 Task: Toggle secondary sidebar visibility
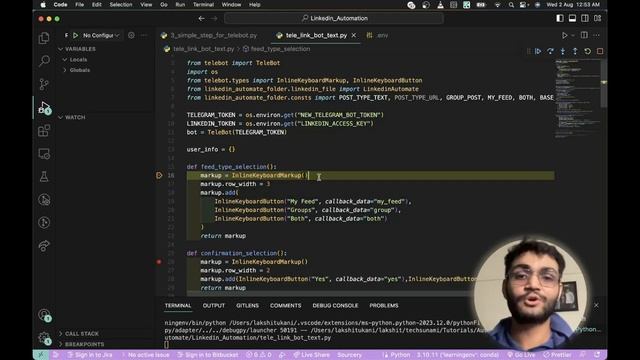tap(585, 18)
